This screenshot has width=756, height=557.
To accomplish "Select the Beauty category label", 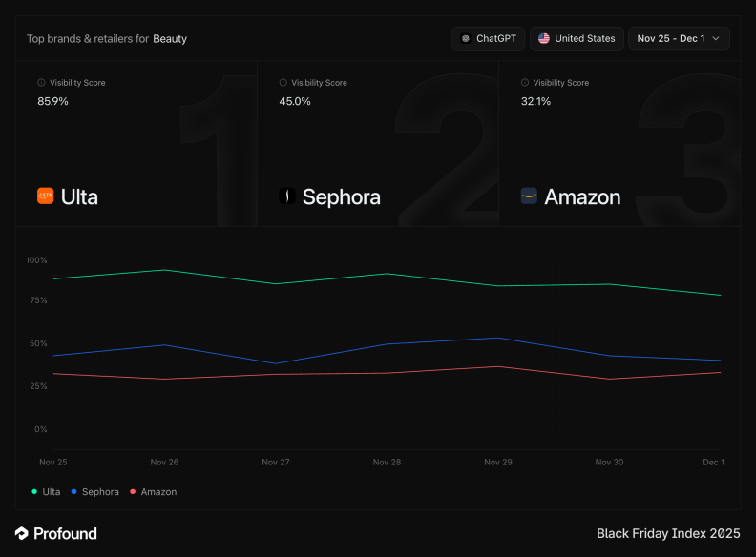I will tap(170, 39).
